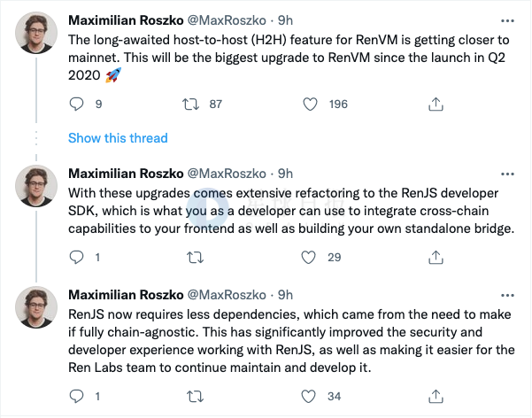
Task: Retweet the H2H mainnet tweet
Action: [x=189, y=104]
